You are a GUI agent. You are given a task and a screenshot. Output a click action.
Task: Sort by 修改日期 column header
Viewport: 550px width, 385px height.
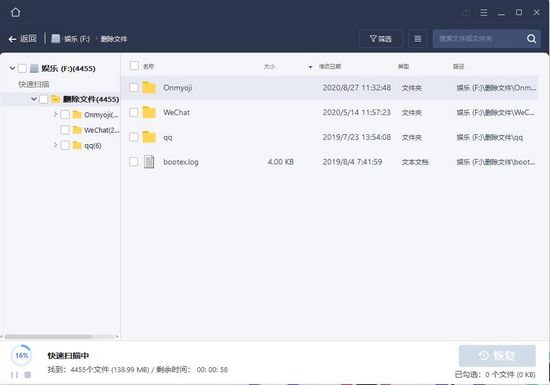click(330, 66)
